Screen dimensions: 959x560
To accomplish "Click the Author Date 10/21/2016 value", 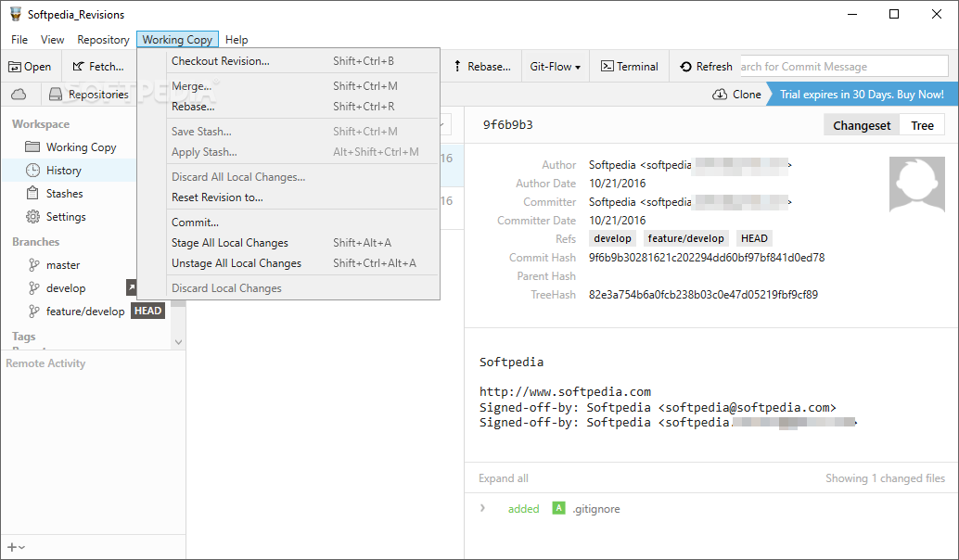I will (617, 184).
